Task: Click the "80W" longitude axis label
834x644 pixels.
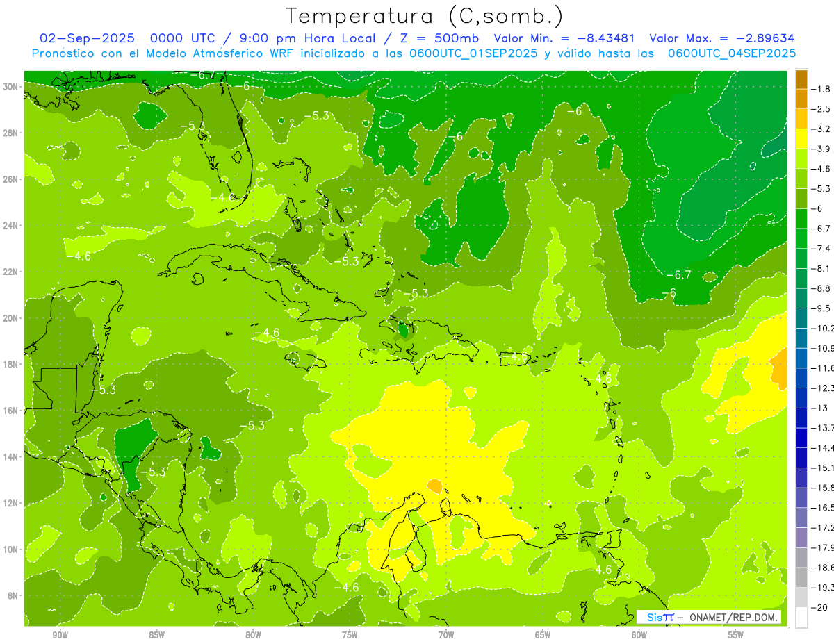Action: (x=253, y=635)
